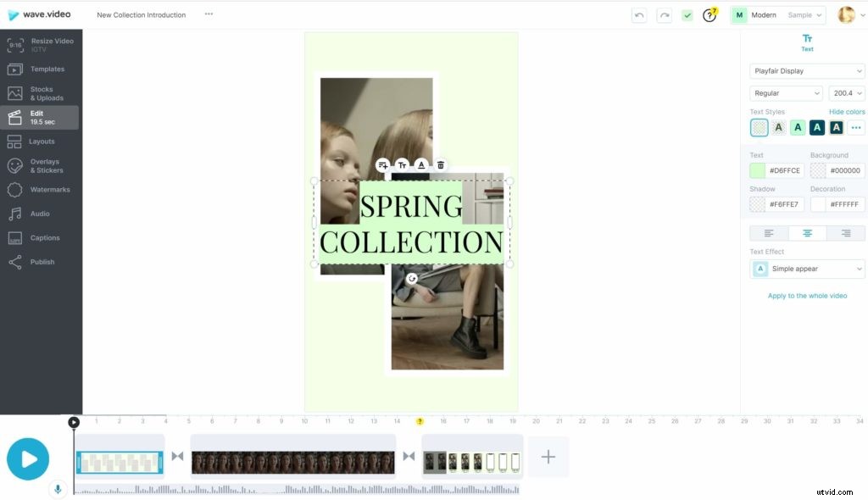The height and width of the screenshot is (500, 868).
Task: Click Apply to the whole video
Action: click(805, 296)
